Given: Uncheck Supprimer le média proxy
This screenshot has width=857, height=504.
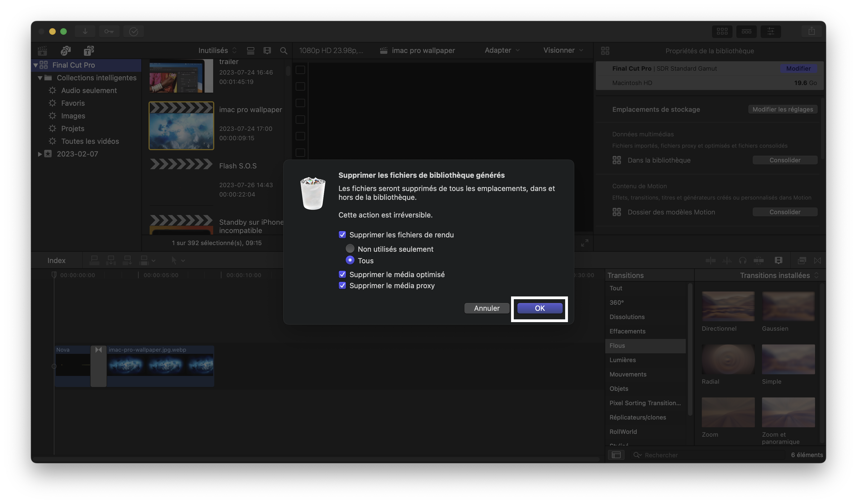Looking at the screenshot, I should [342, 286].
